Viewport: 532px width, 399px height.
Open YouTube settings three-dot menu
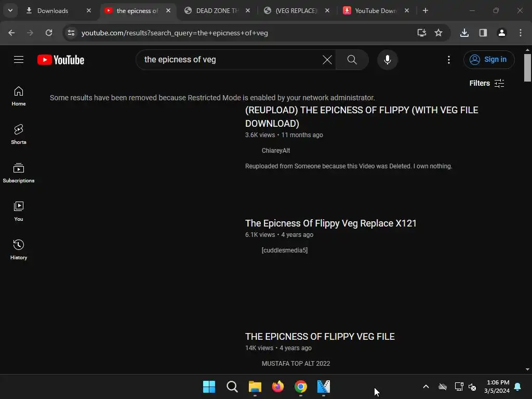point(449,60)
